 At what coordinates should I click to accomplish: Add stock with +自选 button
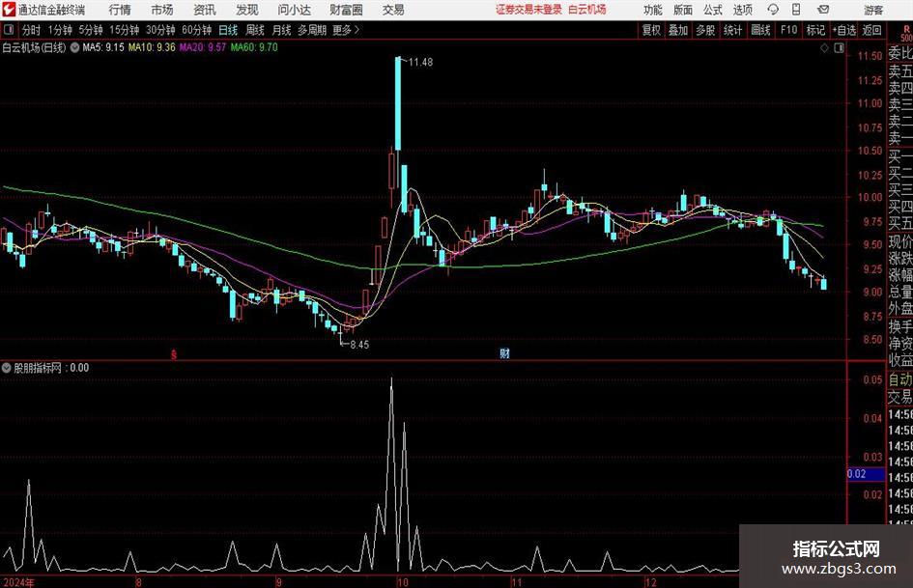click(844, 30)
